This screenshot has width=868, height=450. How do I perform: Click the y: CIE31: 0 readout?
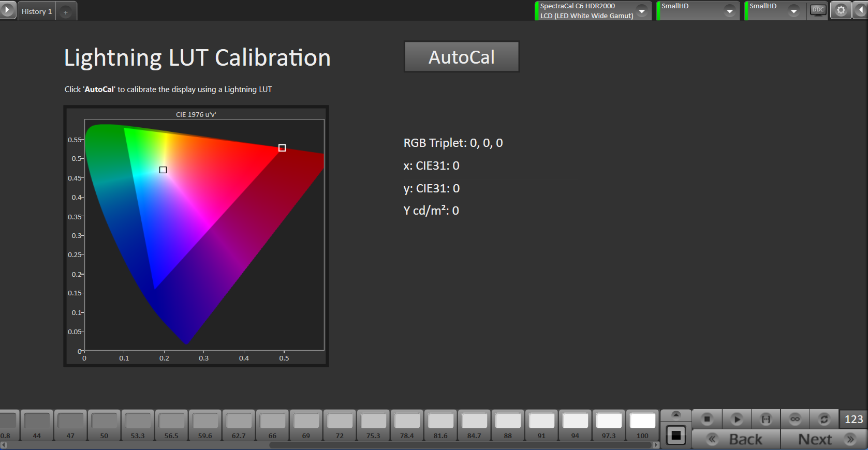click(431, 188)
